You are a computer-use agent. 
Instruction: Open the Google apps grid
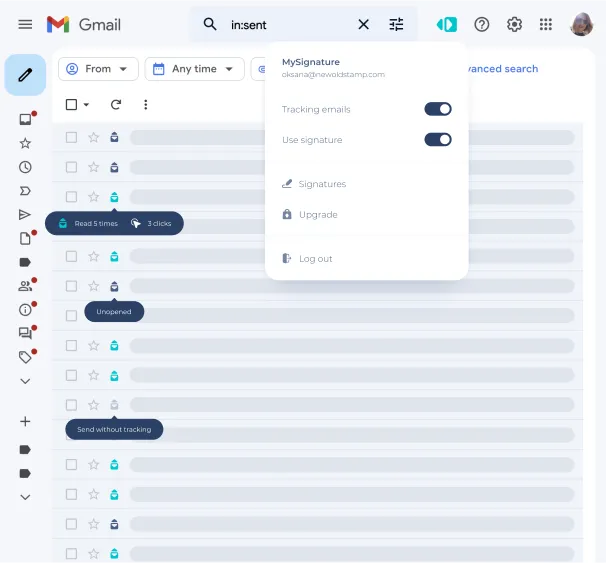pos(546,24)
